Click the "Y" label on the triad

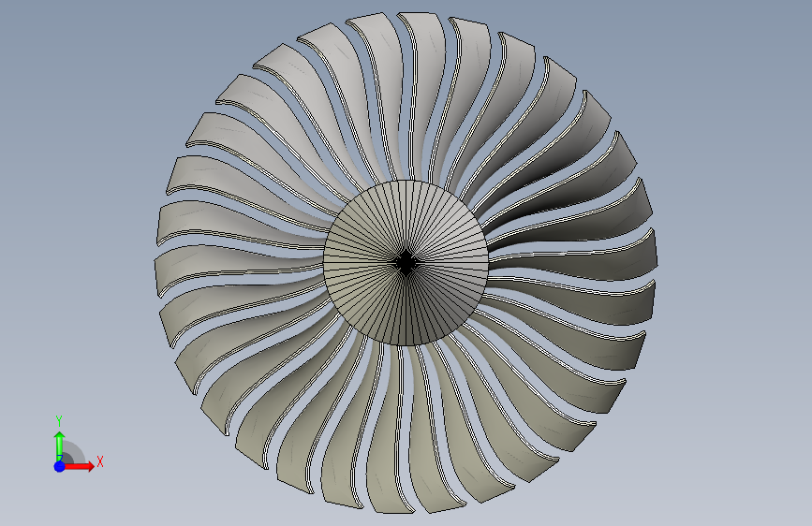[59, 421]
